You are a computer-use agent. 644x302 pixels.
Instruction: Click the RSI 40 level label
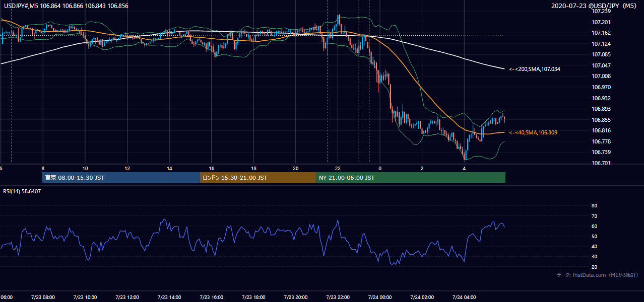(x=594, y=246)
